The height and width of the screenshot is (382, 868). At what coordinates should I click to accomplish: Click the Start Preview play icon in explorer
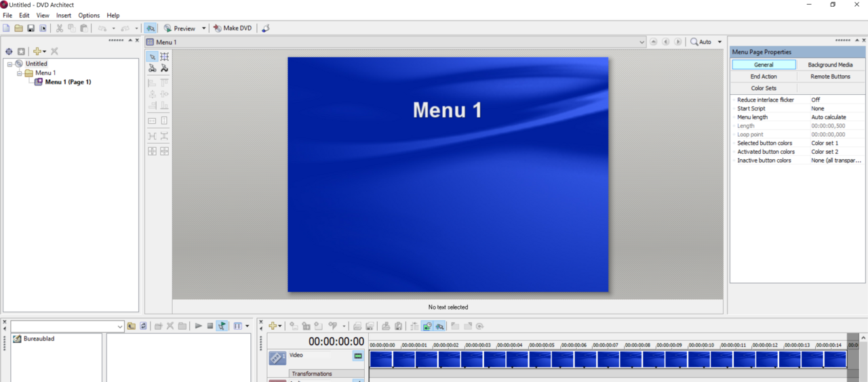point(198,326)
